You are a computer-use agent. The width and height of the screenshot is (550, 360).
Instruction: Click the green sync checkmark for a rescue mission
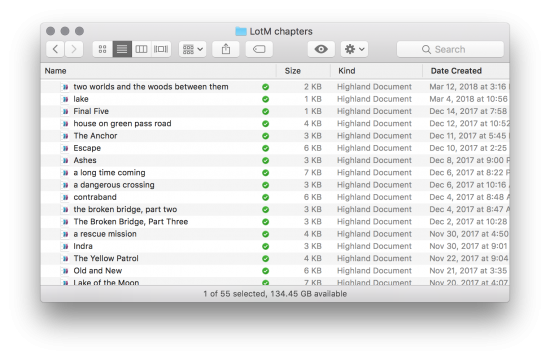pyautogui.click(x=266, y=234)
